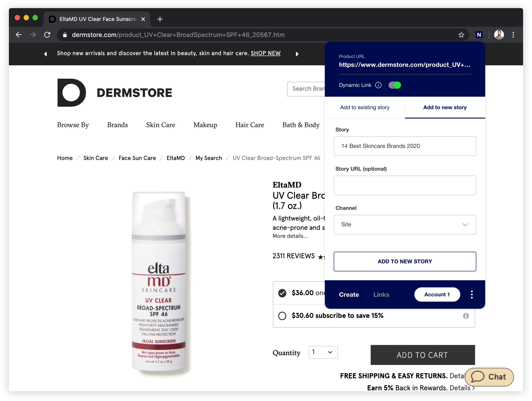
Task: Open a new browser tab with plus icon
Action: point(160,19)
